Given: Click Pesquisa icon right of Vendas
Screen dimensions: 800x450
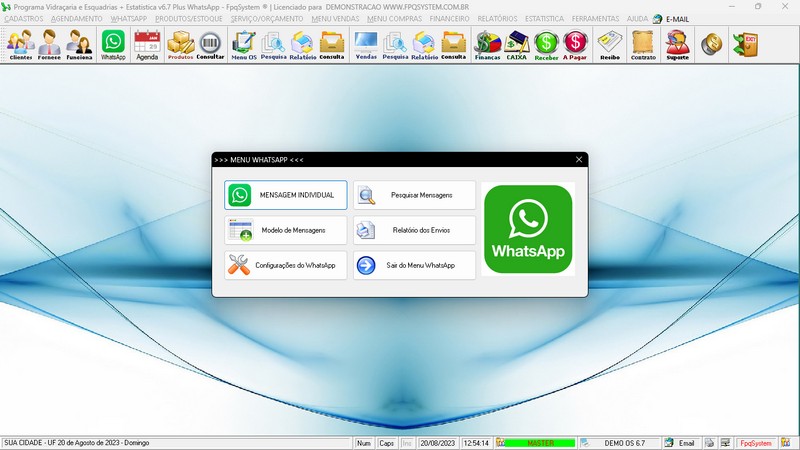Looking at the screenshot, I should coord(395,45).
